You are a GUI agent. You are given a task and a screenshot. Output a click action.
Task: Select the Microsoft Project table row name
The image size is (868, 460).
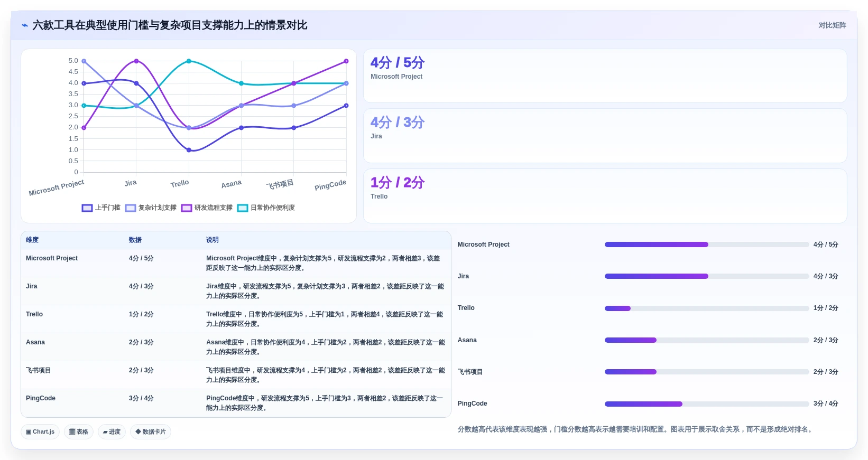click(x=52, y=258)
